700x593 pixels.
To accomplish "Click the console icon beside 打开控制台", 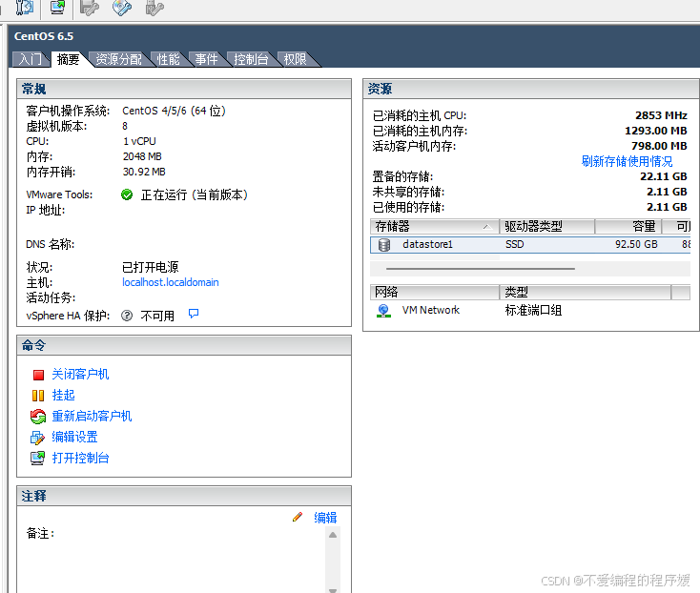I will click(38, 459).
